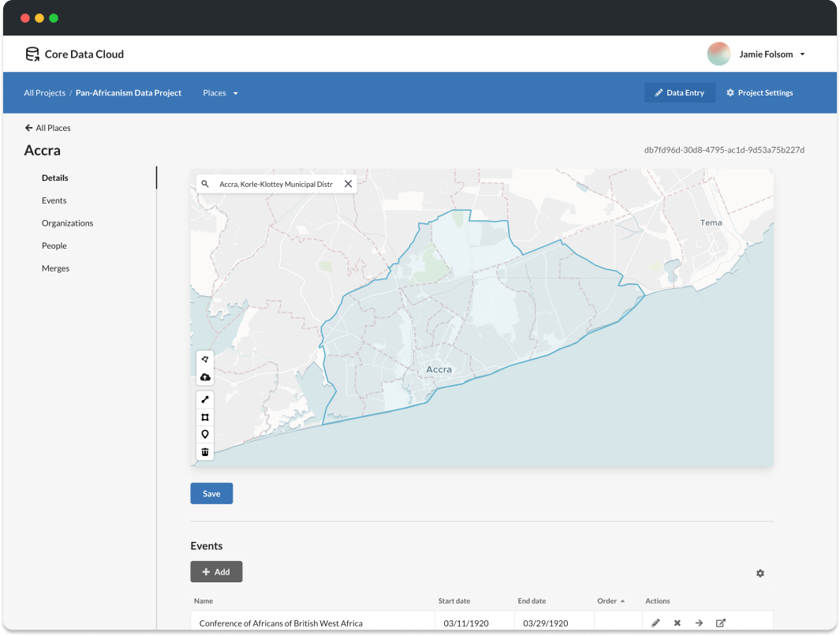Open Events table settings gear

point(760,574)
